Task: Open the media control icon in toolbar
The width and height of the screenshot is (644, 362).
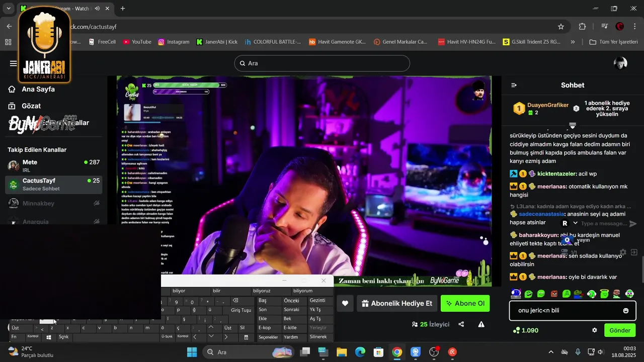Action: 605,27
